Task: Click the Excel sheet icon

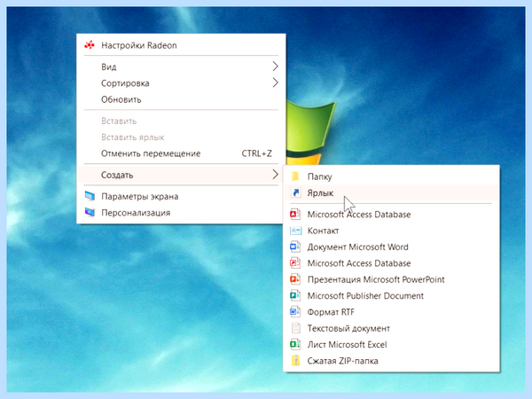Action: point(295,344)
